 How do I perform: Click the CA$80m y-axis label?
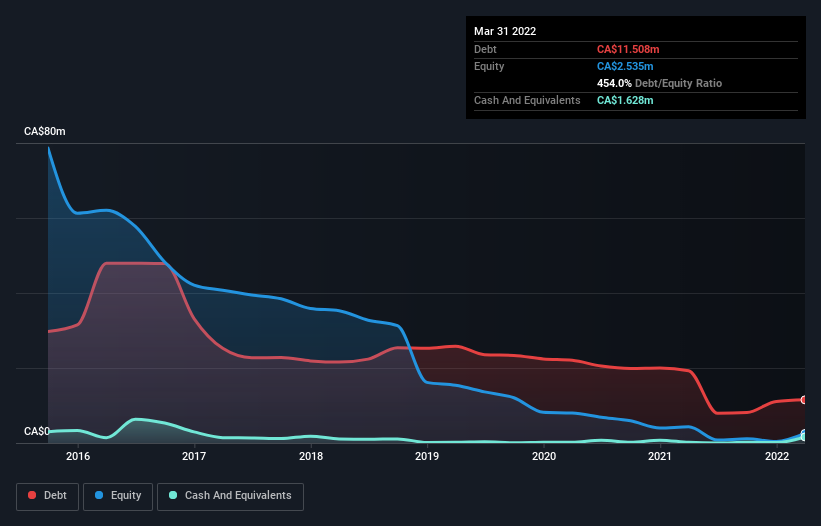[45, 131]
